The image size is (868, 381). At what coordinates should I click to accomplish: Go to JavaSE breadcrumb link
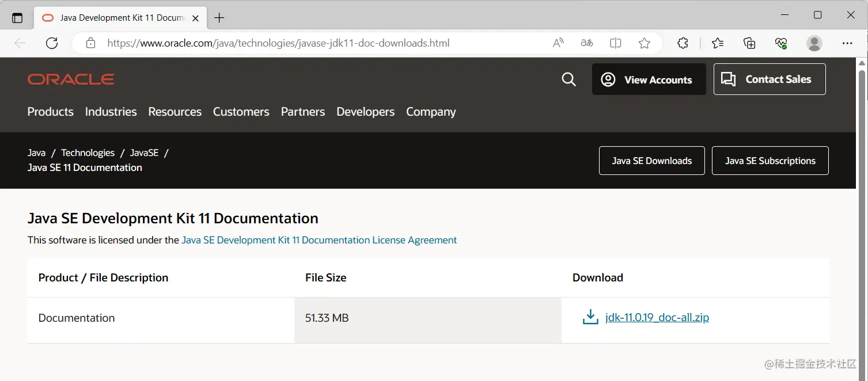[144, 153]
